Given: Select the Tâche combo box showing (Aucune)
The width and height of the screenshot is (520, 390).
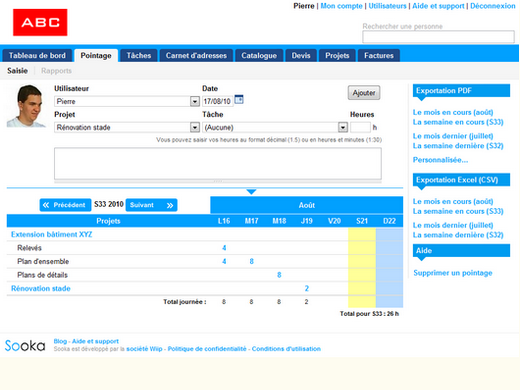Looking at the screenshot, I should click(275, 127).
